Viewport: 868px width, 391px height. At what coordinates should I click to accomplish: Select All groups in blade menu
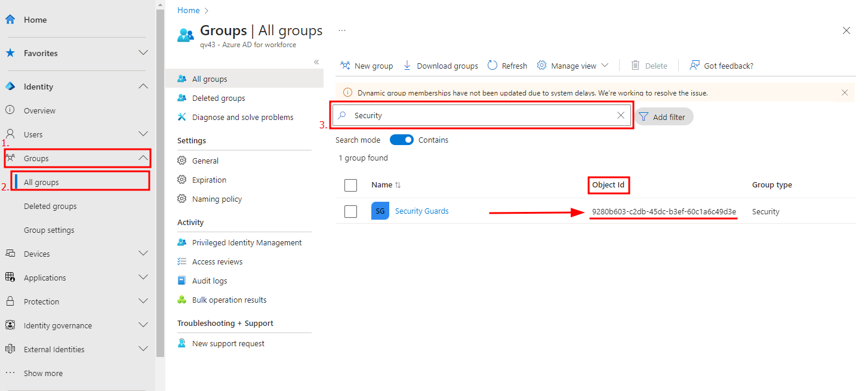tap(244, 79)
